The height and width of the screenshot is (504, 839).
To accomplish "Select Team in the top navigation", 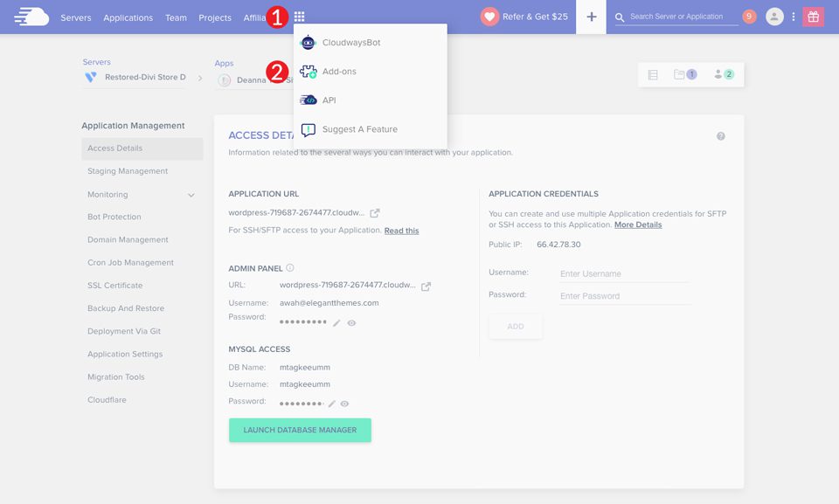I will pyautogui.click(x=176, y=17).
